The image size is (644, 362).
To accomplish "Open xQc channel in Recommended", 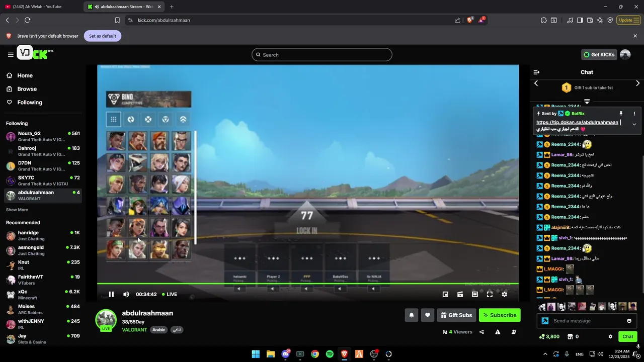I will [43, 295].
